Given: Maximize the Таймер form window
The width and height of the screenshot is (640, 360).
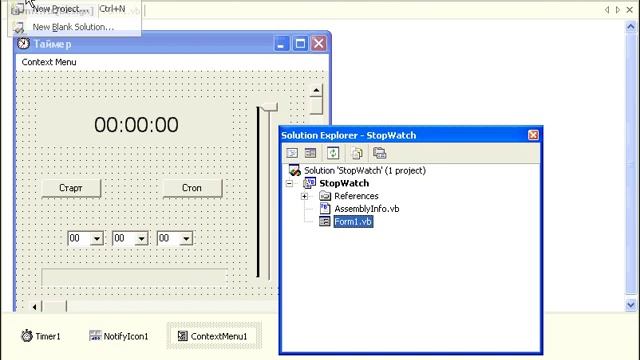Looking at the screenshot, I should coord(300,43).
